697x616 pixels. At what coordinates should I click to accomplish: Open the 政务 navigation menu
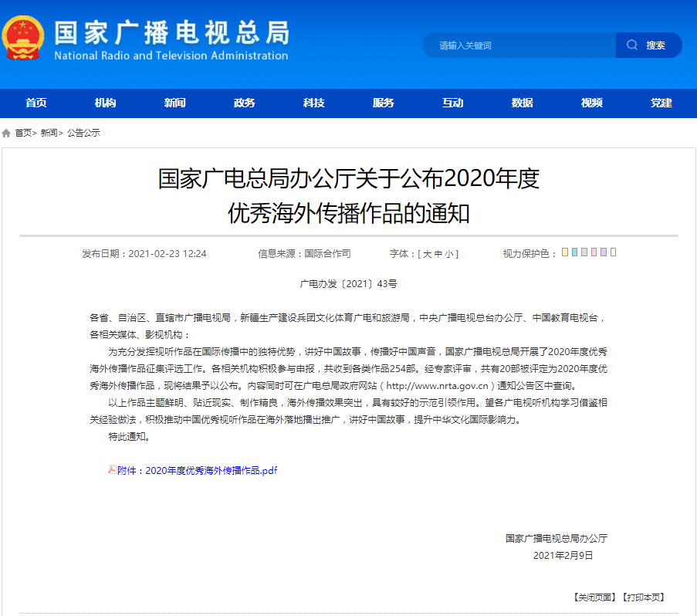click(x=244, y=103)
